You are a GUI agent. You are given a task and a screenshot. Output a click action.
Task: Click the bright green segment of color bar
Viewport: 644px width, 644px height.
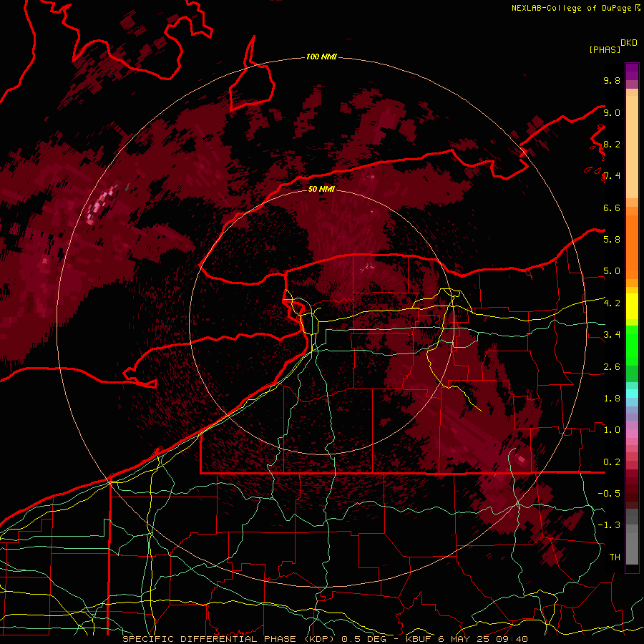(632, 346)
